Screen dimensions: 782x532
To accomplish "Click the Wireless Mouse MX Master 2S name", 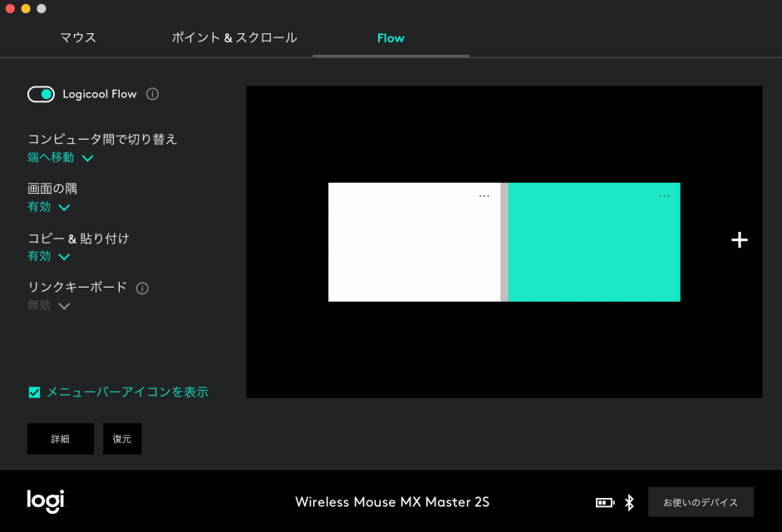I will click(392, 502).
